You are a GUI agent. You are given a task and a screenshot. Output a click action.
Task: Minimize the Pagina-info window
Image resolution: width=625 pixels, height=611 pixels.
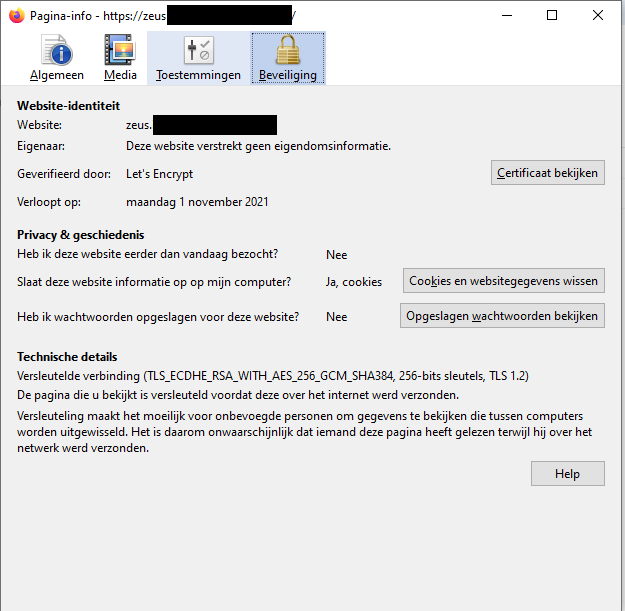point(507,16)
